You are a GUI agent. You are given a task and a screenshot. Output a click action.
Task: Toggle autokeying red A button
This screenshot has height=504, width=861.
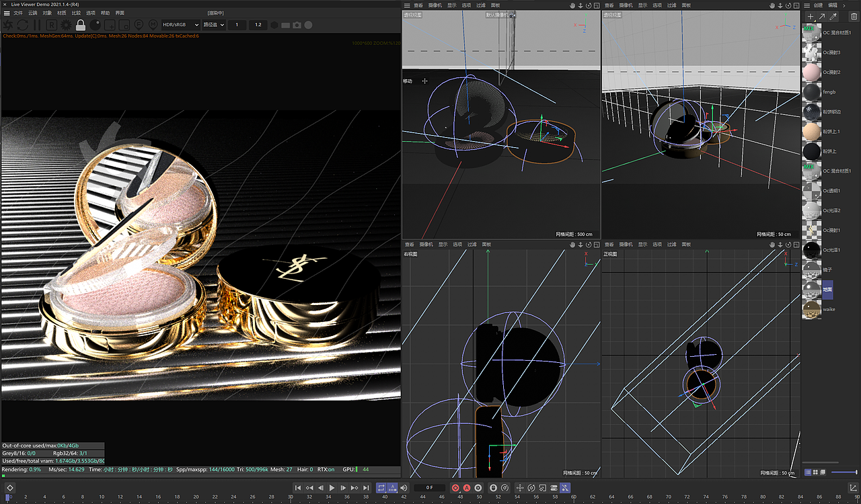467,487
